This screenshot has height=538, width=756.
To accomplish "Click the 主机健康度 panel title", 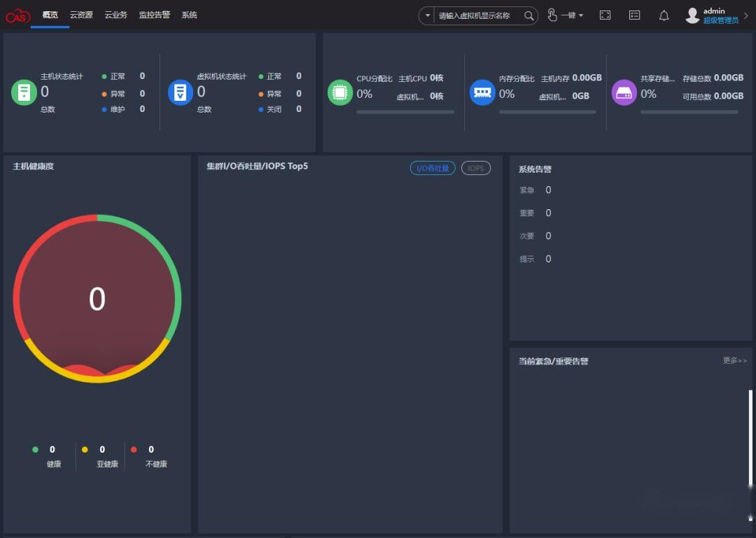I will (34, 167).
